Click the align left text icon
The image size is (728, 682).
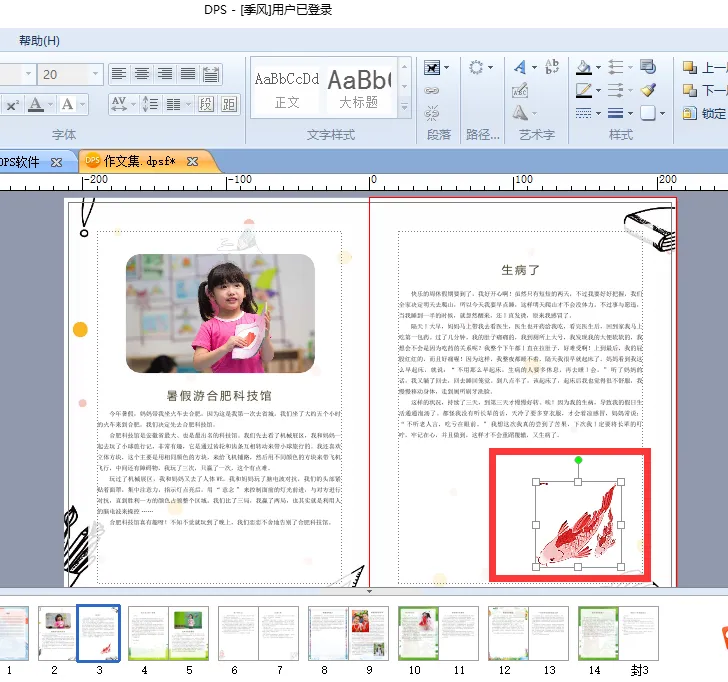(119, 74)
